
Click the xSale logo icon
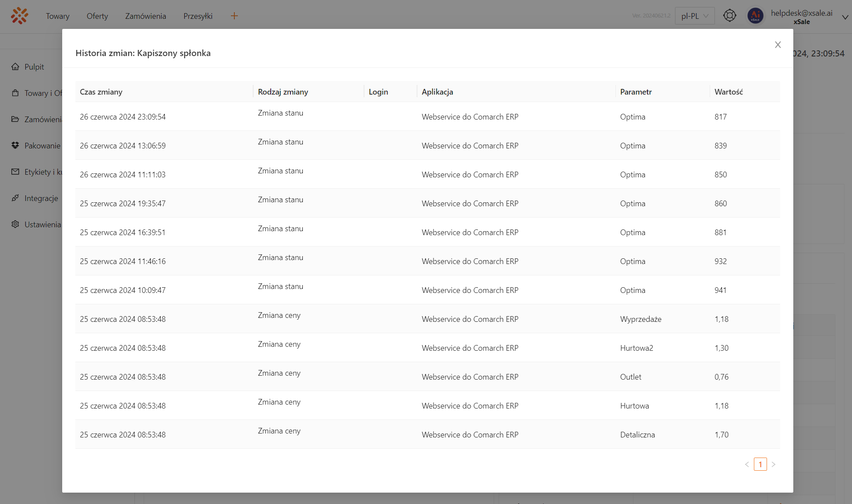[x=19, y=16]
